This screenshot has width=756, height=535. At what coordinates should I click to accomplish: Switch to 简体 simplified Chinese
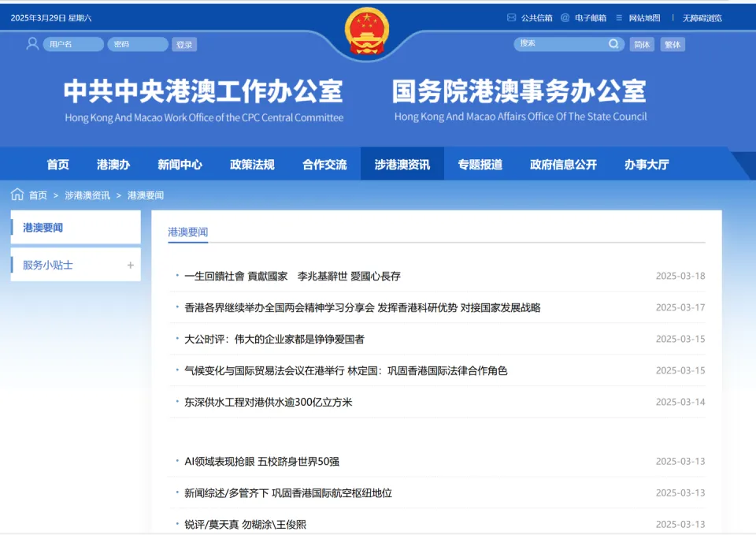click(643, 45)
